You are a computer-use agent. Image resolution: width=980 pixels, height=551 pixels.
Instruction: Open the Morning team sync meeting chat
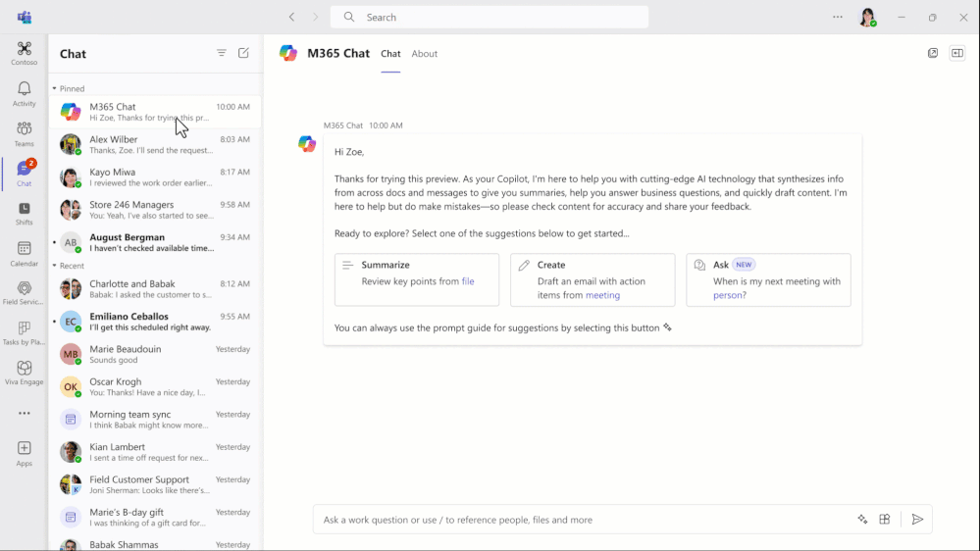pyautogui.click(x=155, y=419)
